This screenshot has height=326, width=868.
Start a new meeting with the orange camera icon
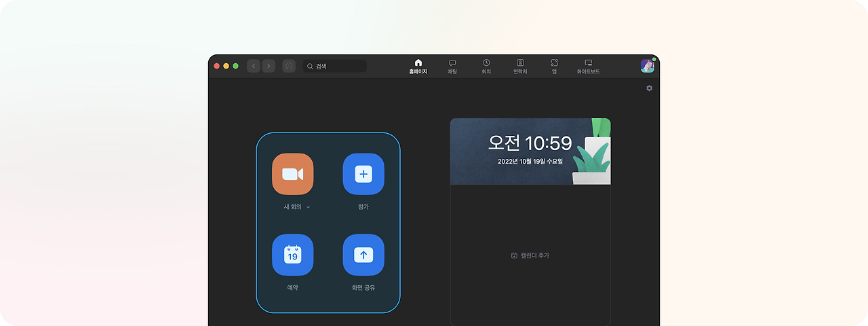293,174
